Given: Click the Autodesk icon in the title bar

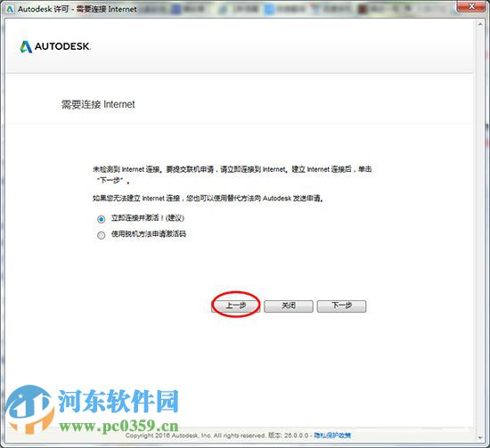Looking at the screenshot, I should (x=10, y=9).
